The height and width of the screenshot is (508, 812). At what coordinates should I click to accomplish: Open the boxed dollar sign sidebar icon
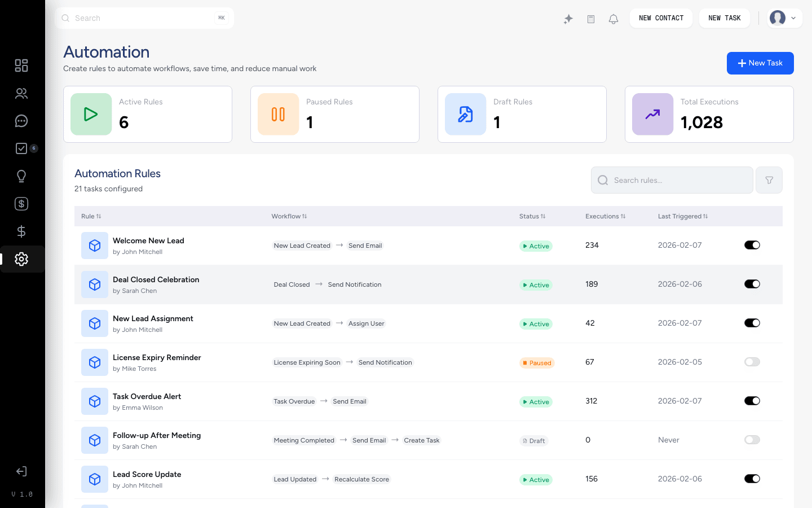coord(21,204)
